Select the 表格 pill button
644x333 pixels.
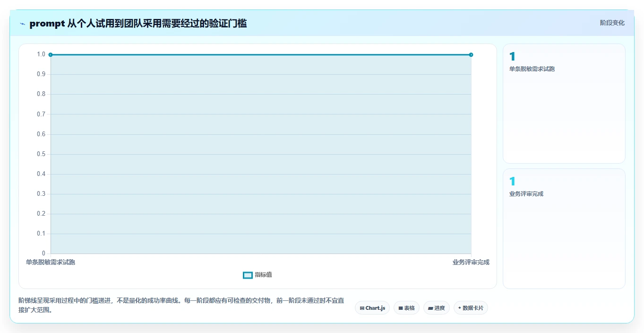(406, 308)
